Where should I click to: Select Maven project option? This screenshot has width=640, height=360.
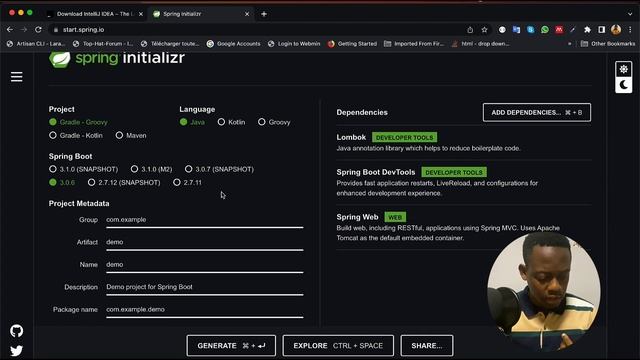click(x=131, y=135)
